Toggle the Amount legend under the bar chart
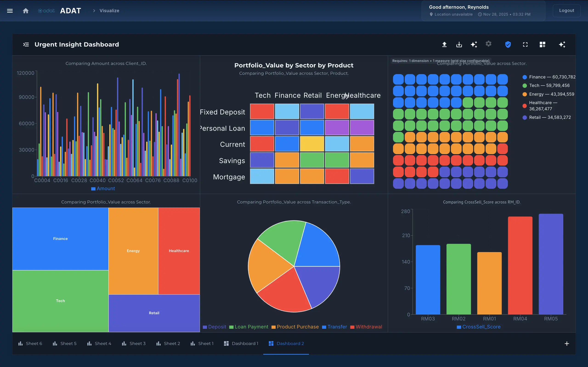Viewport: 588px width, 367px height. pos(103,188)
